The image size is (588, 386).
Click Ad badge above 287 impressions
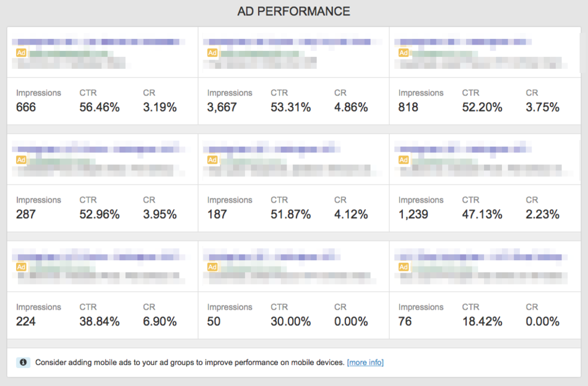21,160
